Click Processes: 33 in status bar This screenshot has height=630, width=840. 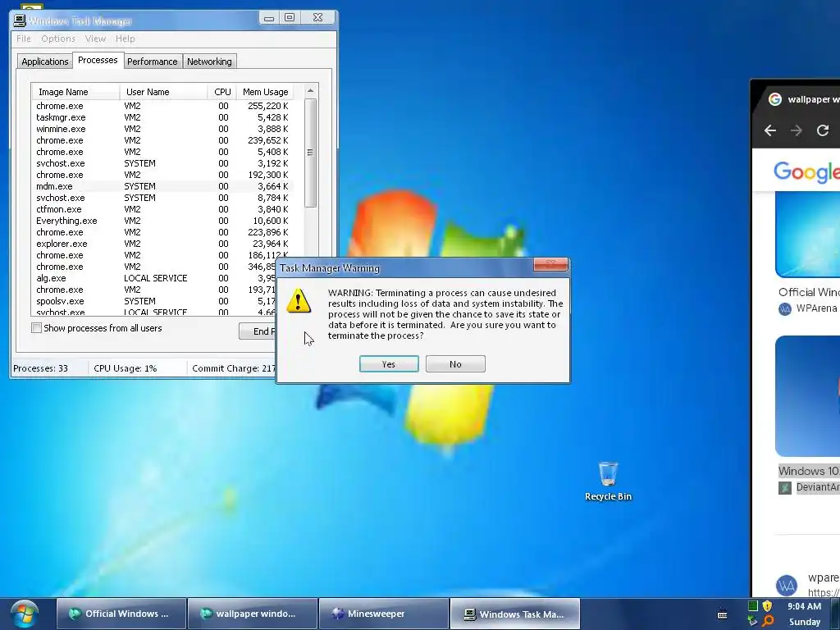tap(41, 368)
